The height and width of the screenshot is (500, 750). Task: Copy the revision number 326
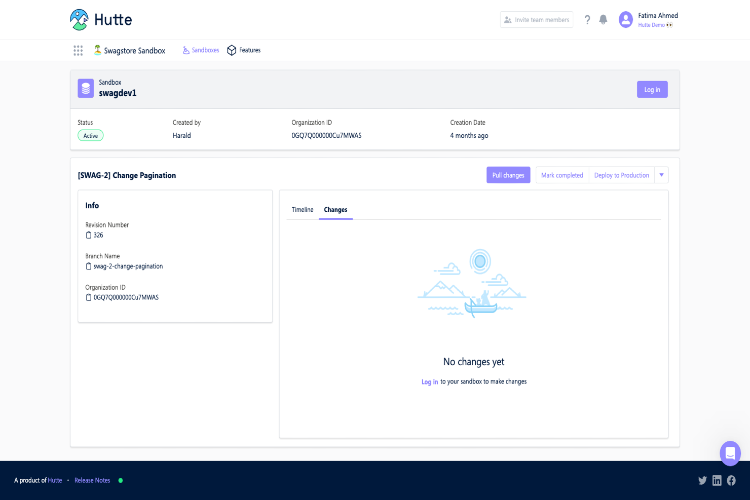click(88, 235)
